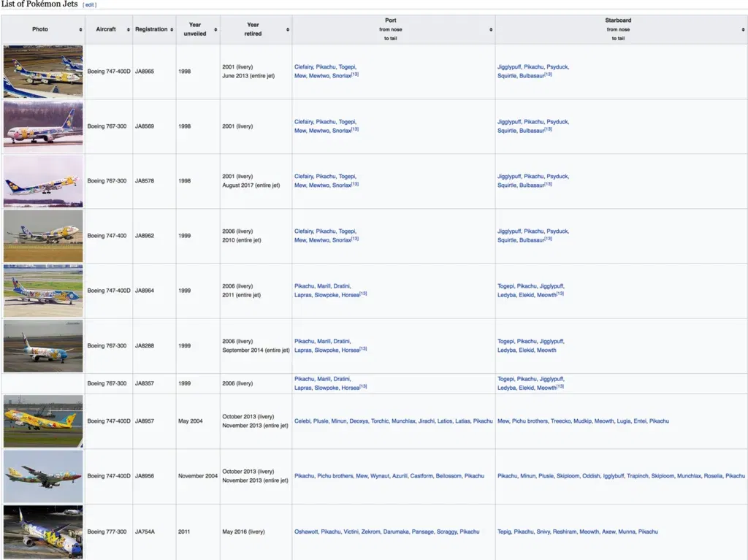Sort the table by the Photo column
Screen dimensions: 748x560
pyautogui.click(x=80, y=30)
